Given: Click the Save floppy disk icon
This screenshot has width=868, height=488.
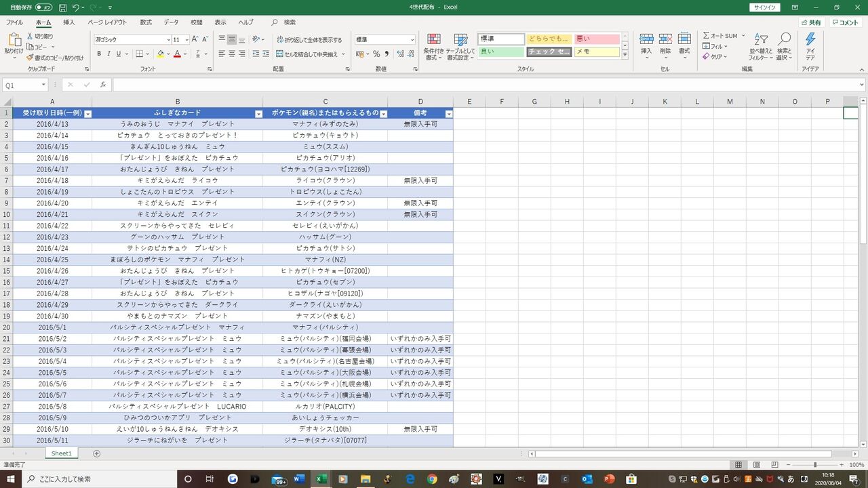Looking at the screenshot, I should (62, 7).
